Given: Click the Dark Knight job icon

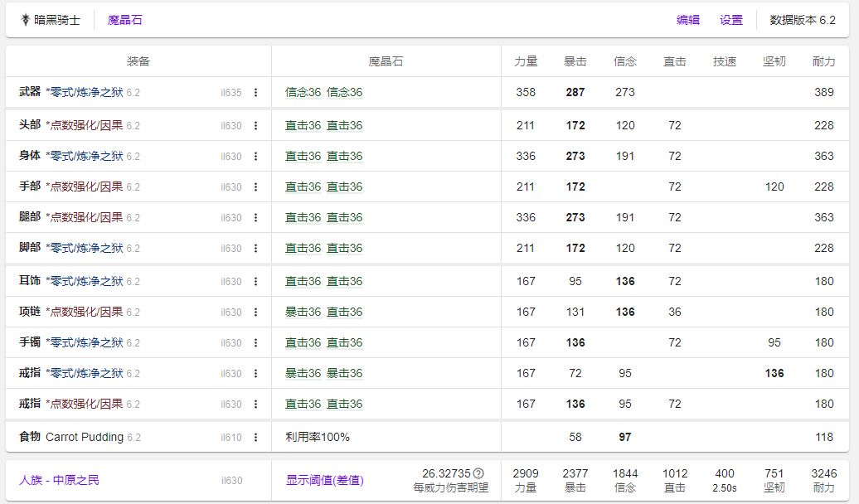Looking at the screenshot, I should pos(25,20).
